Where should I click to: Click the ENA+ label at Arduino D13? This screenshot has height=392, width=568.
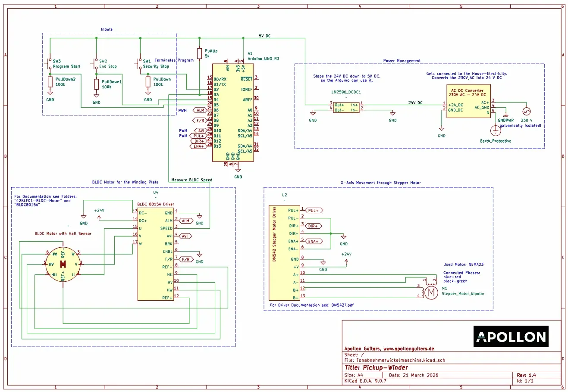point(198,146)
